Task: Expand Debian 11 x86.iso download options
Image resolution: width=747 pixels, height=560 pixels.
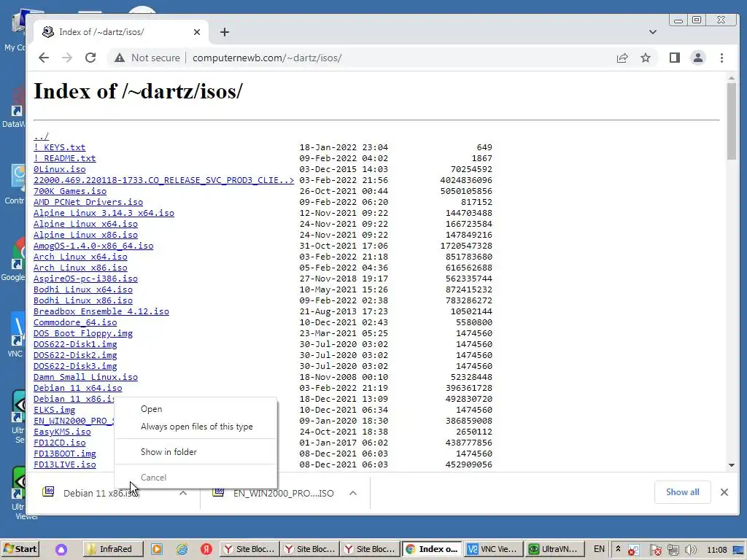Action: pyautogui.click(x=183, y=494)
